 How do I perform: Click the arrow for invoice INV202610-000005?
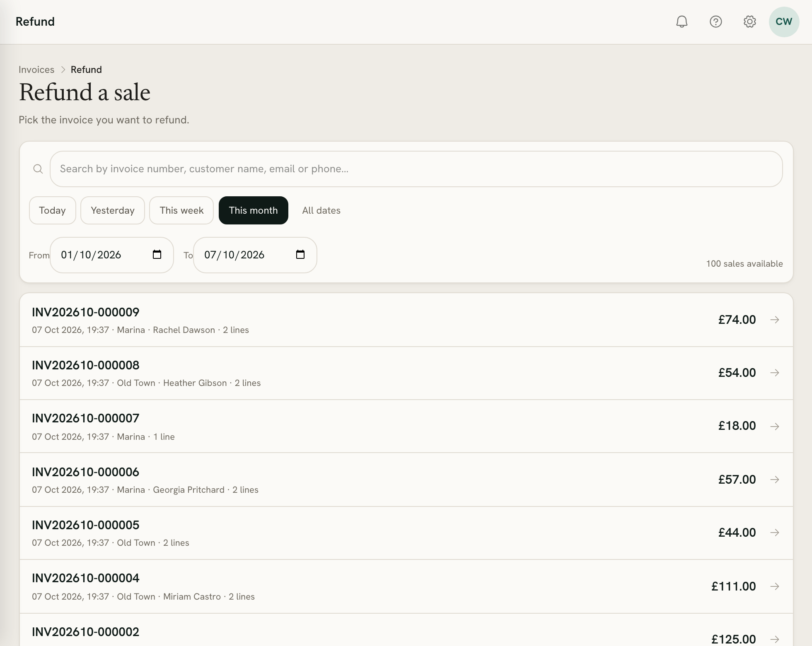pyautogui.click(x=775, y=533)
